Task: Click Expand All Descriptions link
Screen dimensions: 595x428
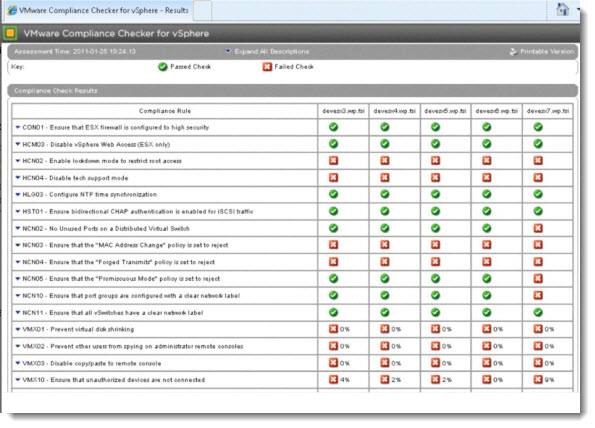Action: 271,52
